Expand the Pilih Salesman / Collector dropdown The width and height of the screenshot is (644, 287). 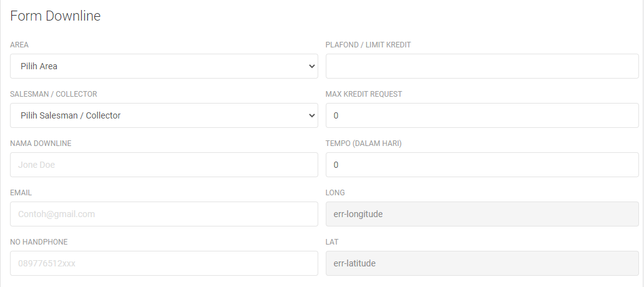[163, 115]
